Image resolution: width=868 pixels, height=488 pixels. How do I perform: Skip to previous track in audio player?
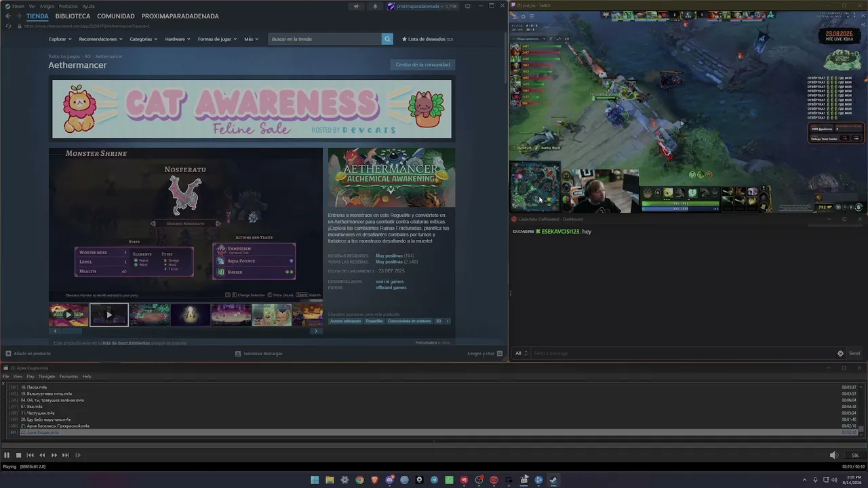pyautogui.click(x=31, y=455)
